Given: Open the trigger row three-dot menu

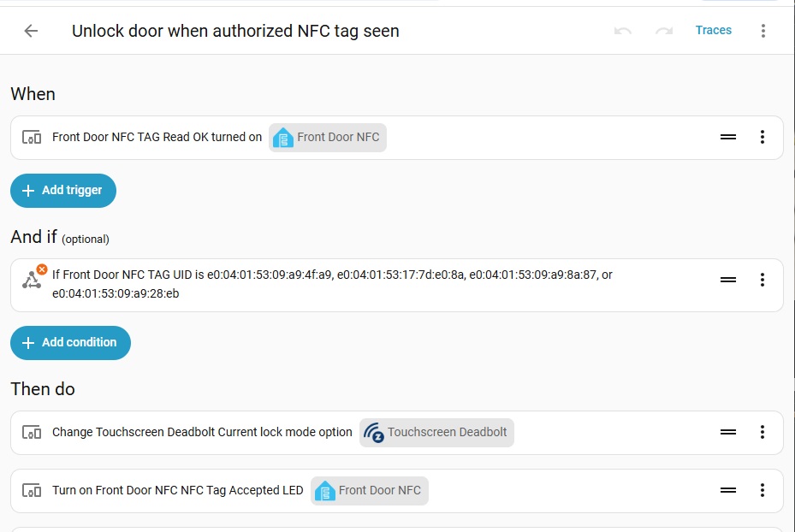Looking at the screenshot, I should (x=762, y=137).
